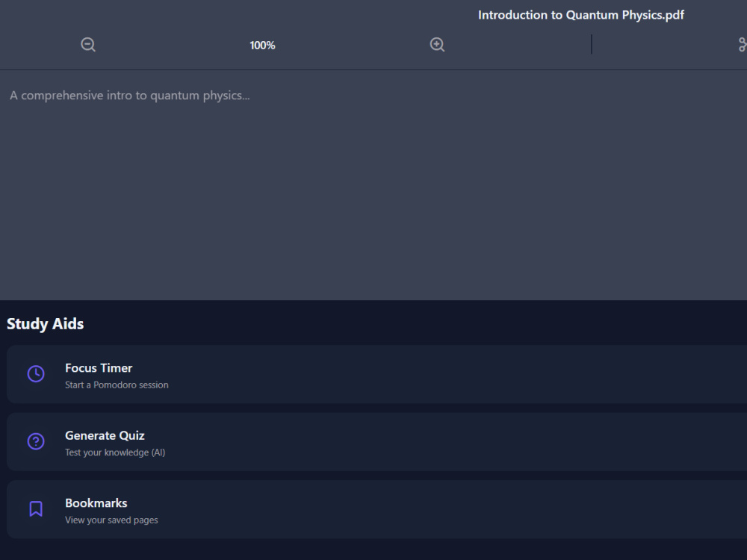Click the 'Start a Pomodoro session' subtitle
Viewport: 747px width, 560px height.
pyautogui.click(x=117, y=385)
